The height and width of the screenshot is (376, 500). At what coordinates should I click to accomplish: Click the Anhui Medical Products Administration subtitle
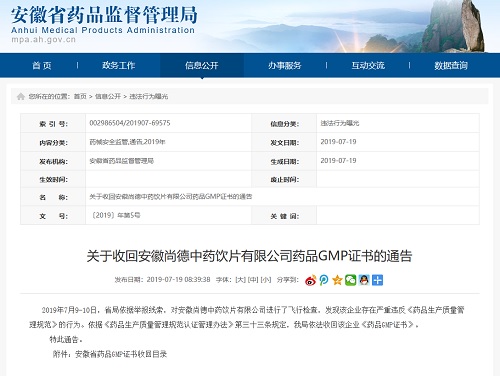103,30
